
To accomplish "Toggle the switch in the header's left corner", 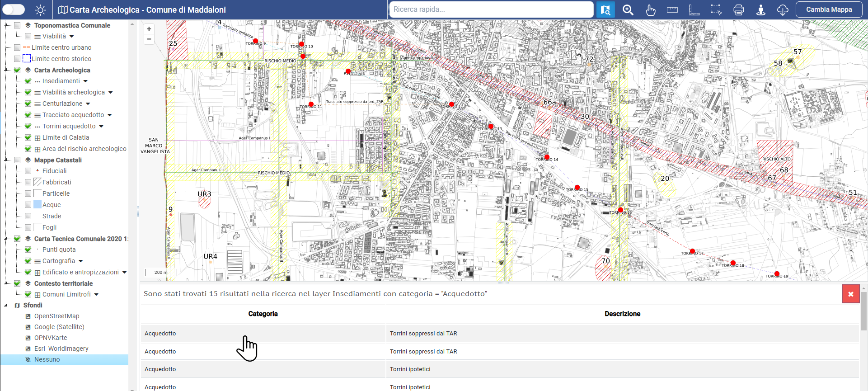I will coord(14,9).
